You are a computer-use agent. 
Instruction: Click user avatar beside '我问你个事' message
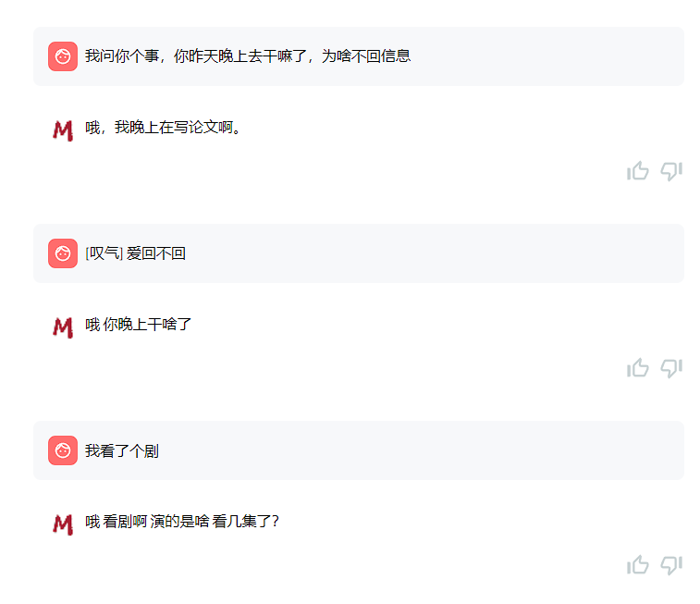coord(63,56)
